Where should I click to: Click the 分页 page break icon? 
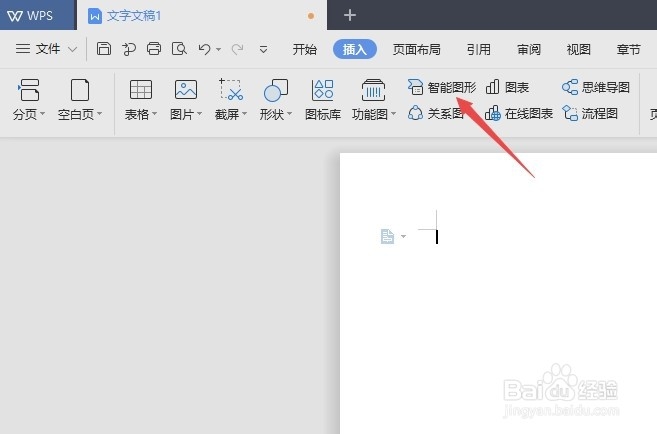tap(28, 90)
